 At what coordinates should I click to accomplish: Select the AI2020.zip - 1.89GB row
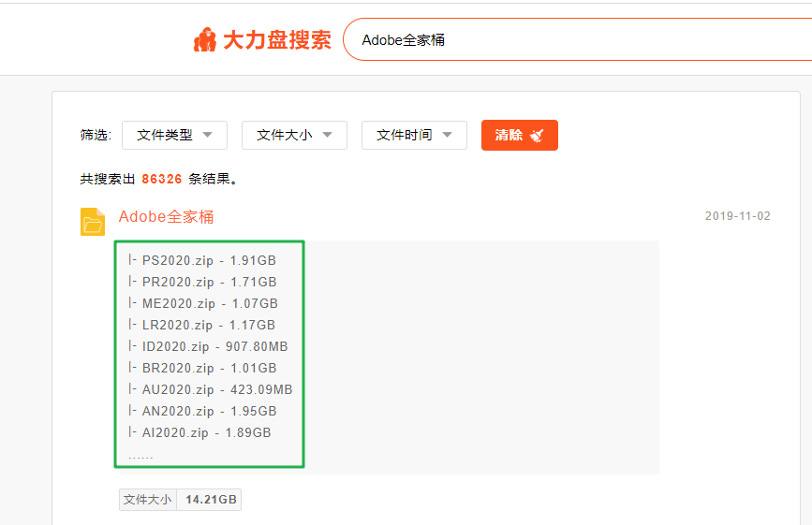pyautogui.click(x=199, y=432)
